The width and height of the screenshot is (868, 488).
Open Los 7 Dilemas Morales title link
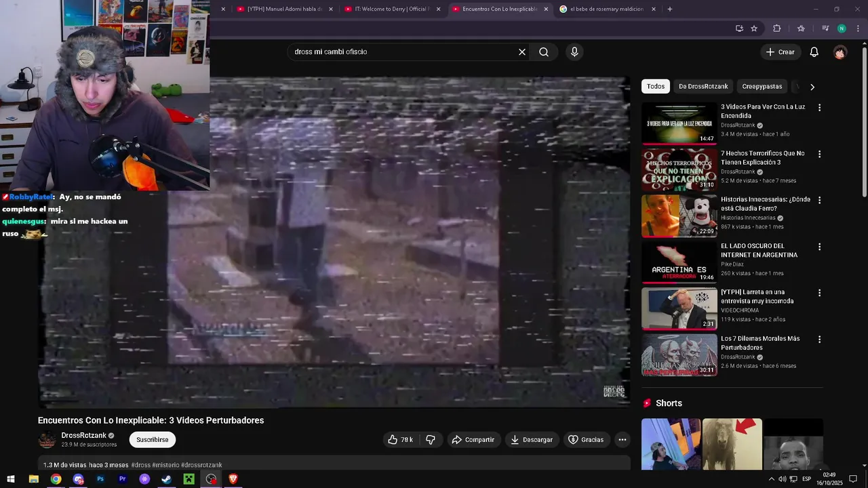[x=760, y=343]
